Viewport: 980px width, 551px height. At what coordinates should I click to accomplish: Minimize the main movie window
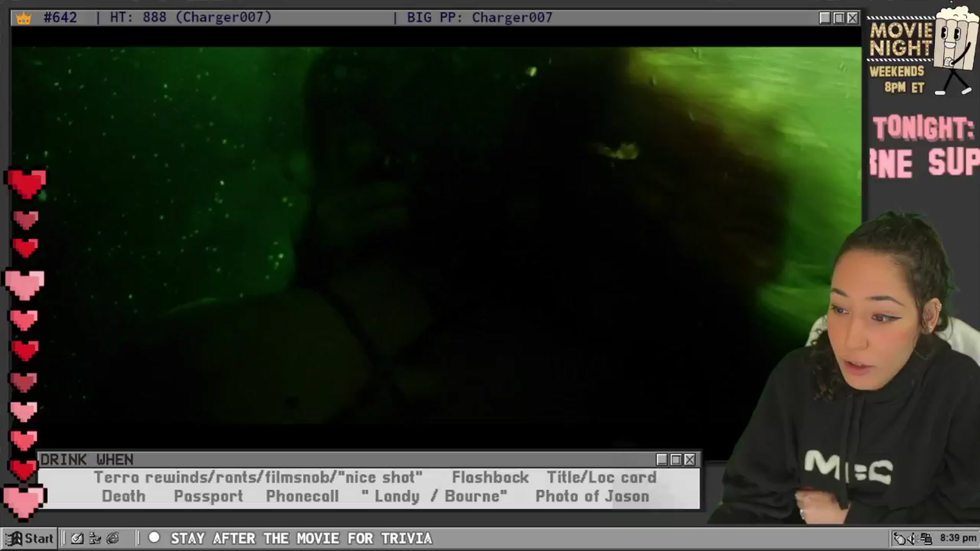[825, 18]
